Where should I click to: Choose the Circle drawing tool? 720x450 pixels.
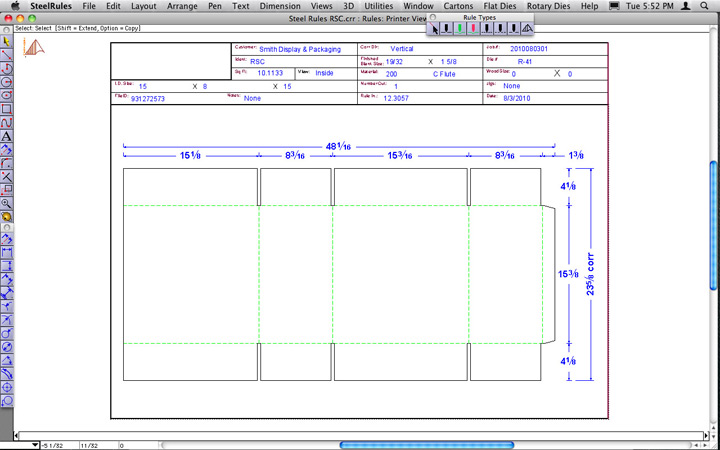[7, 81]
